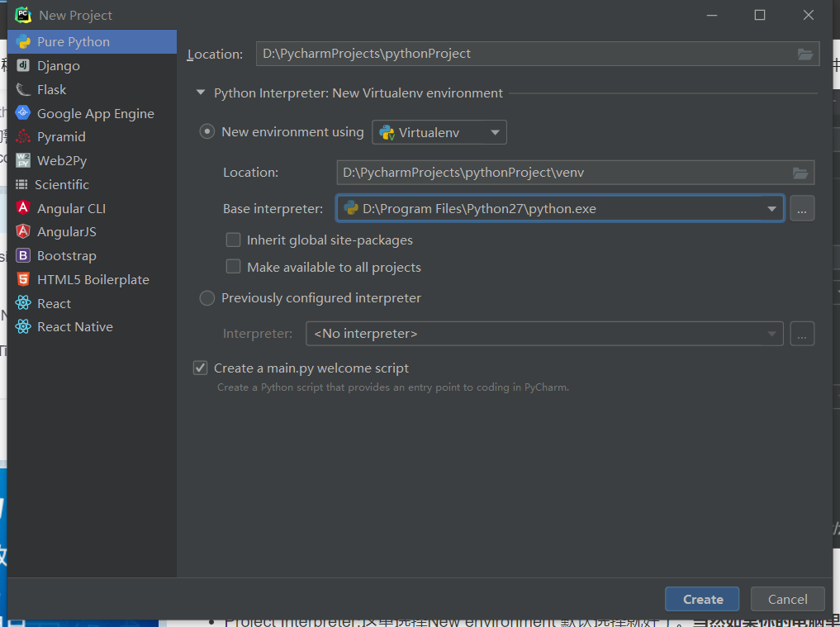The width and height of the screenshot is (840, 627).
Task: Click the Django icon in sidebar
Action: (x=23, y=65)
